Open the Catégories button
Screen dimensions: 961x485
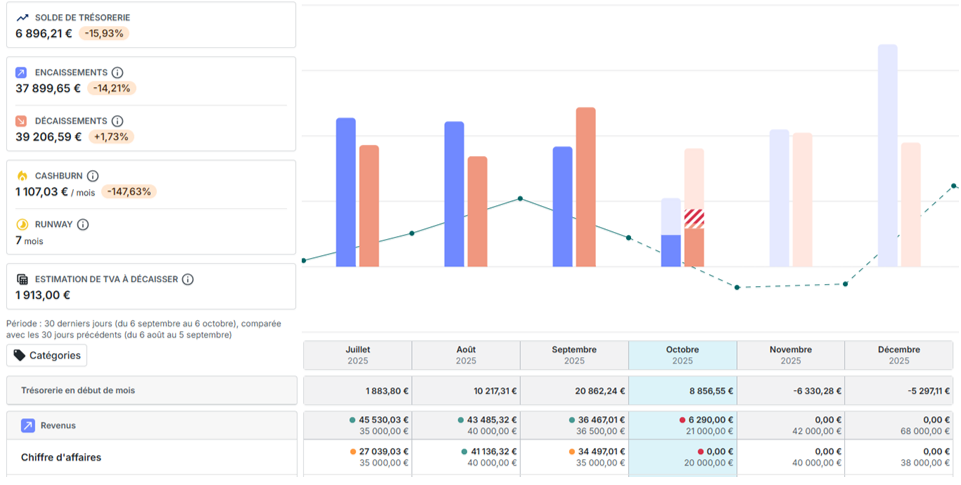click(47, 356)
